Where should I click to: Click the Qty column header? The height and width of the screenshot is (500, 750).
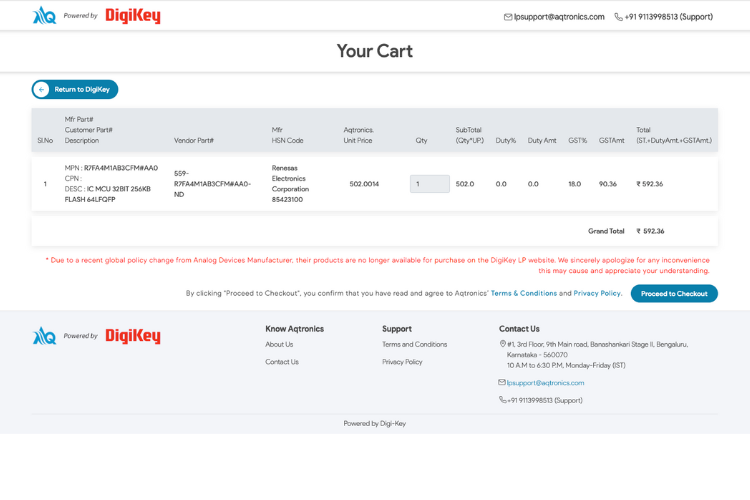[x=421, y=141]
